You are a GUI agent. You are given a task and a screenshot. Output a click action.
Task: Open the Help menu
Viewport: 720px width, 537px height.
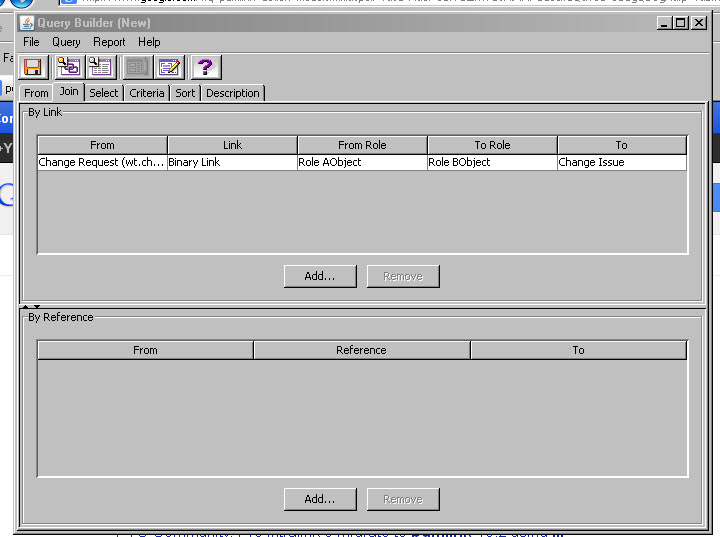coord(149,42)
